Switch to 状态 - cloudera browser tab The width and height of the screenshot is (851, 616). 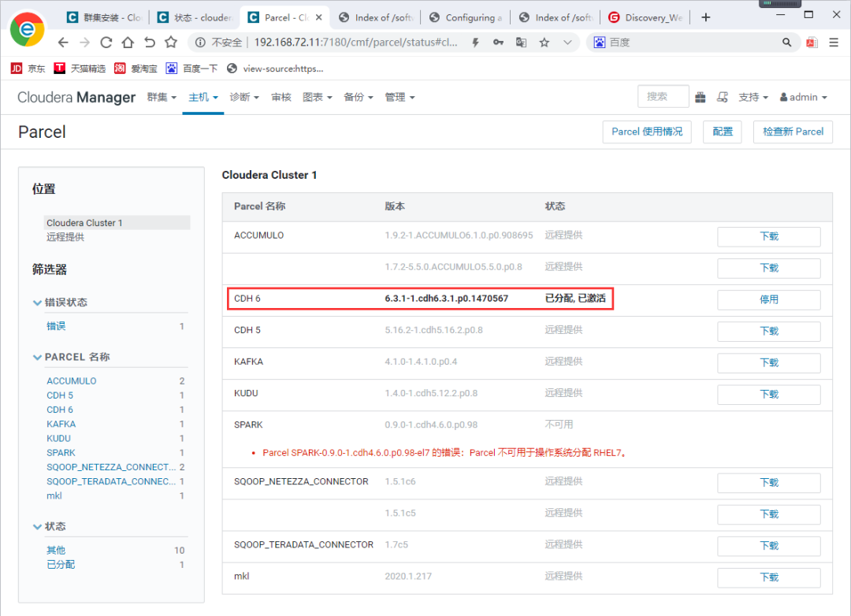pyautogui.click(x=195, y=17)
